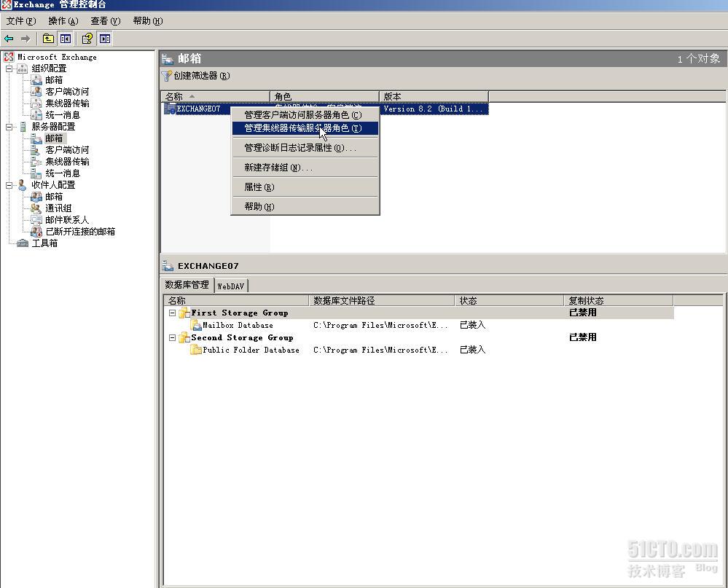The height and width of the screenshot is (588, 728).
Task: Select 统一消息 under 服务器配置
Action: pos(63,173)
